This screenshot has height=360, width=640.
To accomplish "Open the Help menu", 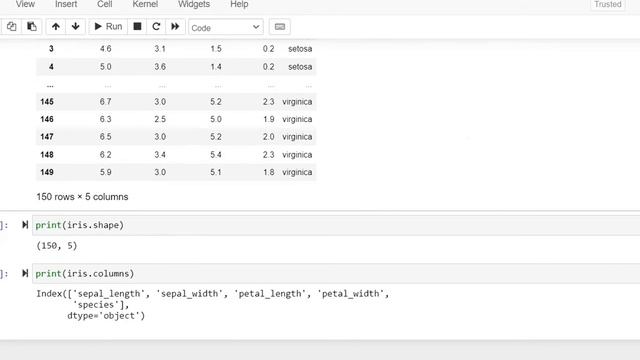I will (239, 4).
